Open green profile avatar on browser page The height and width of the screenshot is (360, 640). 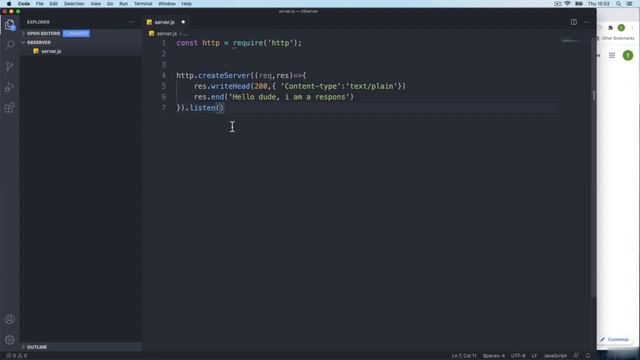628,55
